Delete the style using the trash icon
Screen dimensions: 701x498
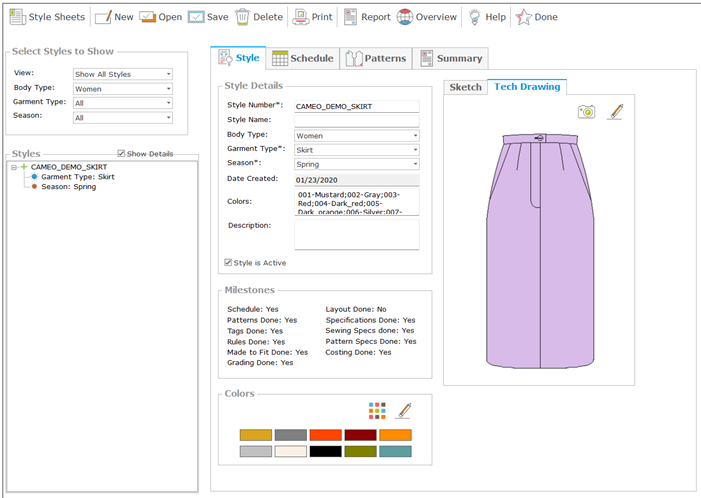(x=243, y=17)
